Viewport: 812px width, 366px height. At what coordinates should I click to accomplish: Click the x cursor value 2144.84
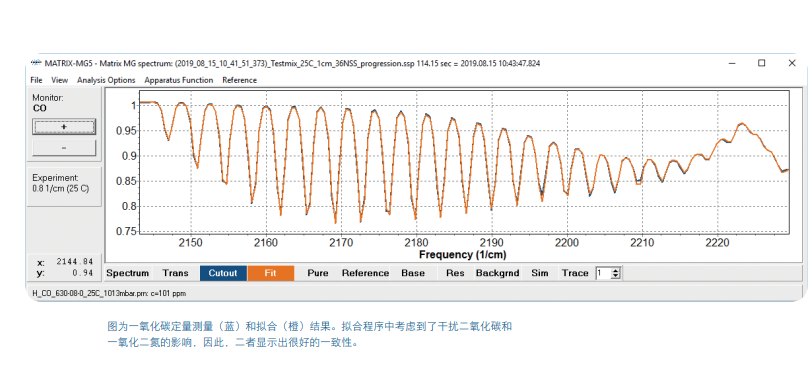pos(74,262)
